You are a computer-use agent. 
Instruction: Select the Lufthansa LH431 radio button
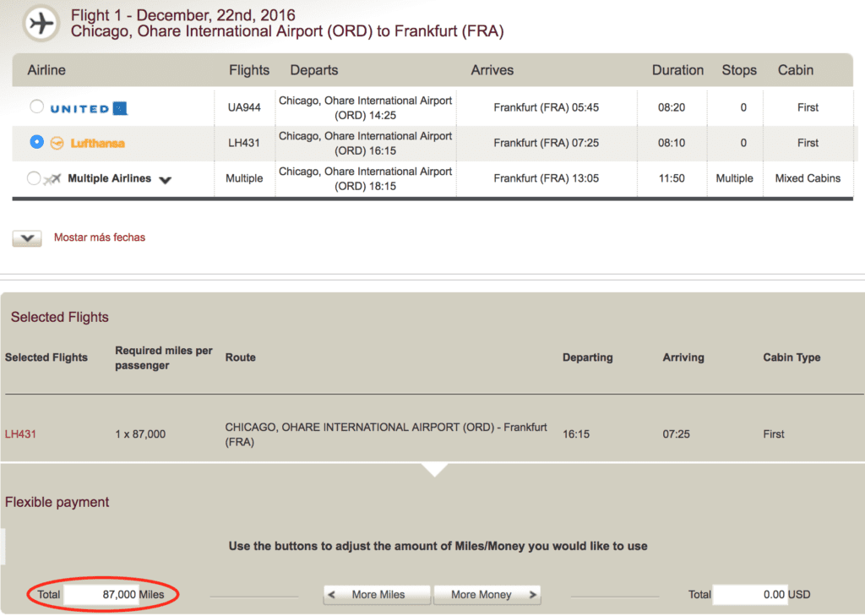pyautogui.click(x=36, y=142)
